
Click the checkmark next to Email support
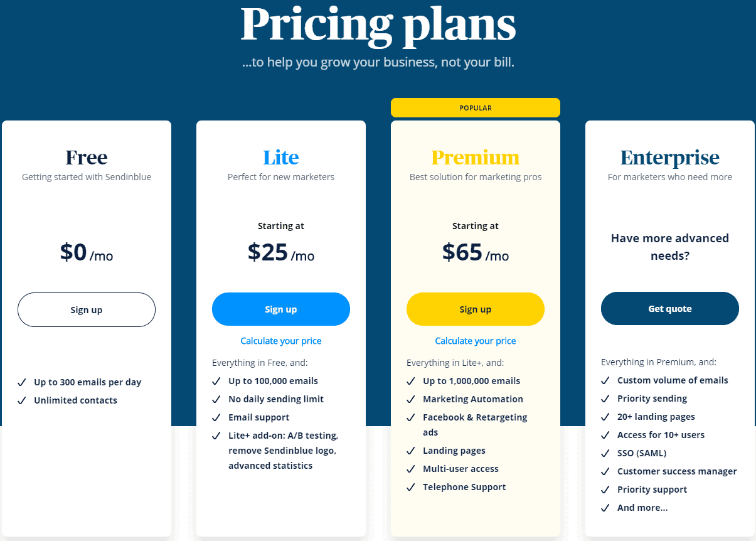[216, 417]
